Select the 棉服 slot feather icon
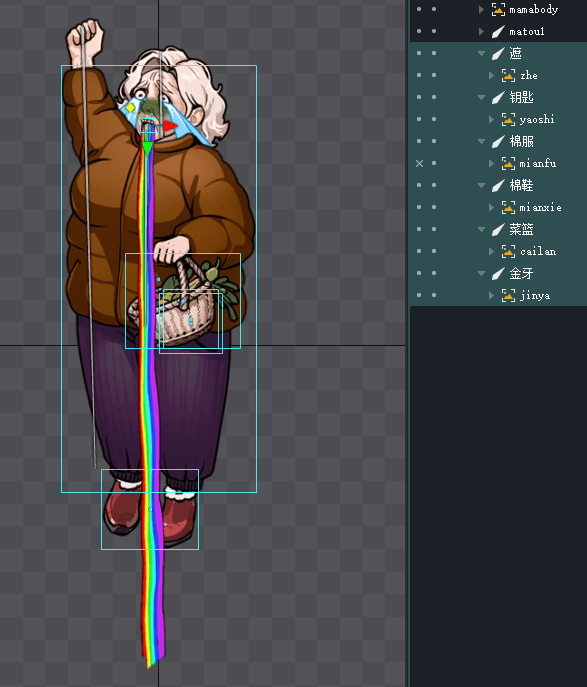 pos(498,141)
